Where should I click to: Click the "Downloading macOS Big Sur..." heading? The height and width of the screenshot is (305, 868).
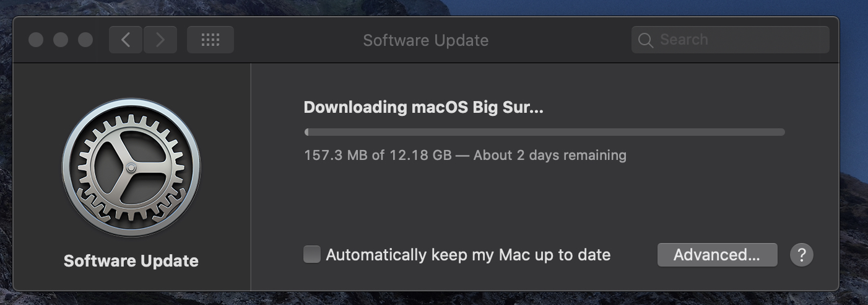(423, 107)
